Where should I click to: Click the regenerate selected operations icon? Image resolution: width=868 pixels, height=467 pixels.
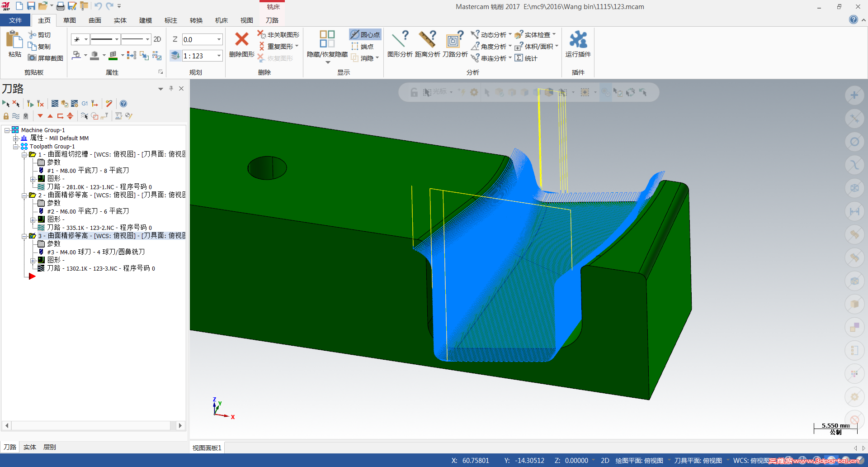pos(30,104)
